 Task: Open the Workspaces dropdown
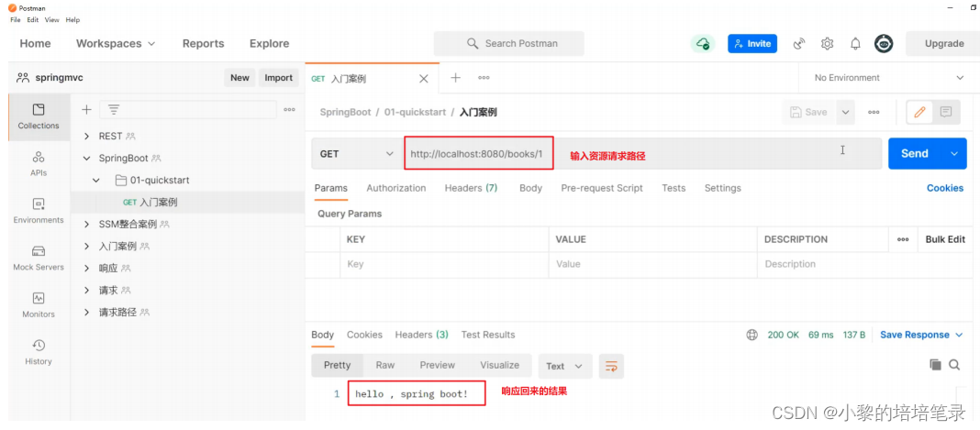coord(116,44)
